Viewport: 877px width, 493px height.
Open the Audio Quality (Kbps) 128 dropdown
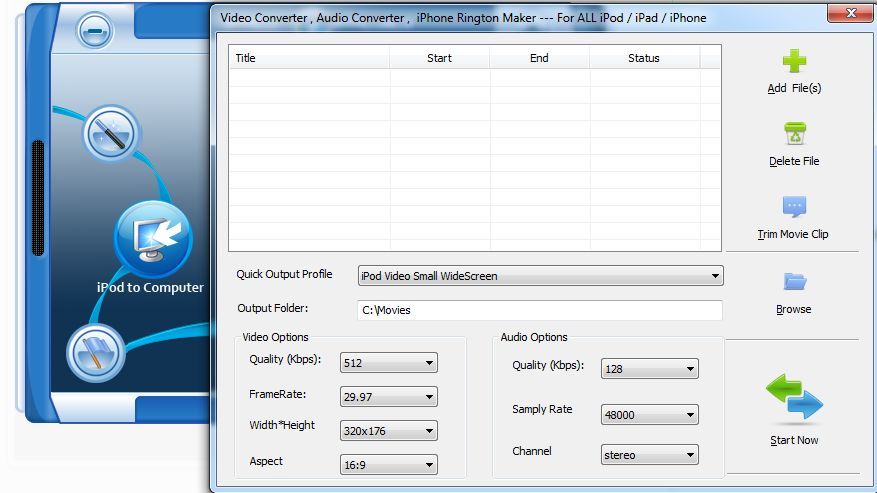(x=650, y=369)
